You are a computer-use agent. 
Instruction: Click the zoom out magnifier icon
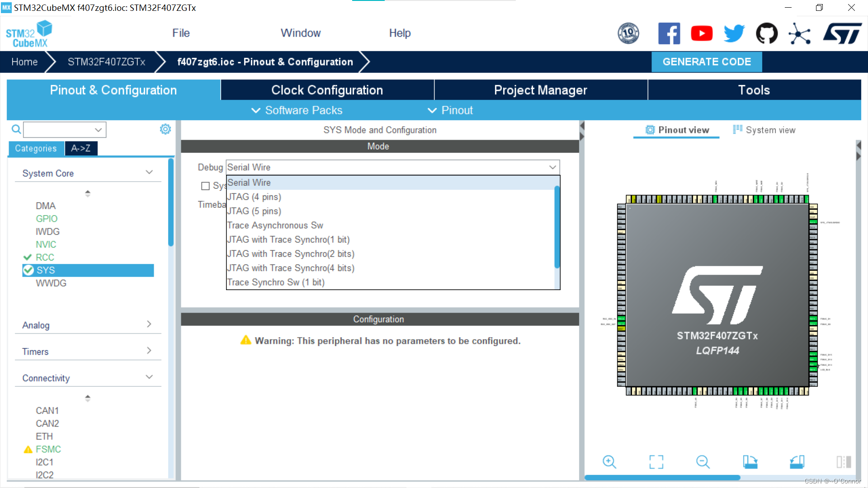click(703, 462)
